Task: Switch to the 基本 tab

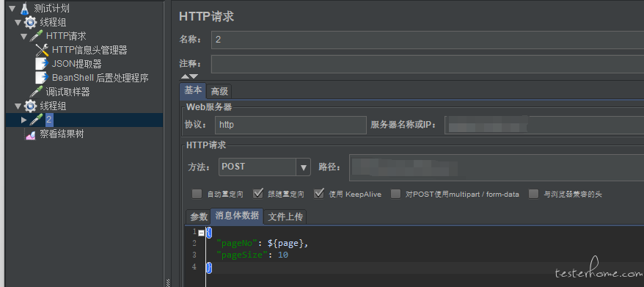Action: (x=193, y=91)
